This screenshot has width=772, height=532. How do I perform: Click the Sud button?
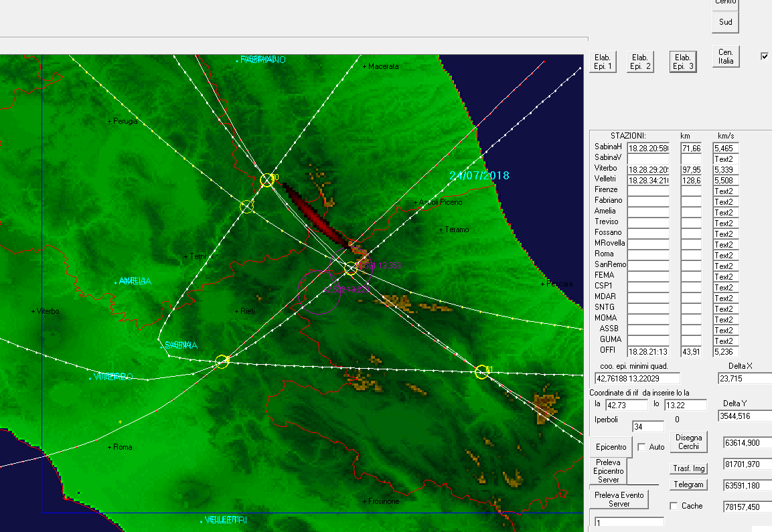(726, 22)
